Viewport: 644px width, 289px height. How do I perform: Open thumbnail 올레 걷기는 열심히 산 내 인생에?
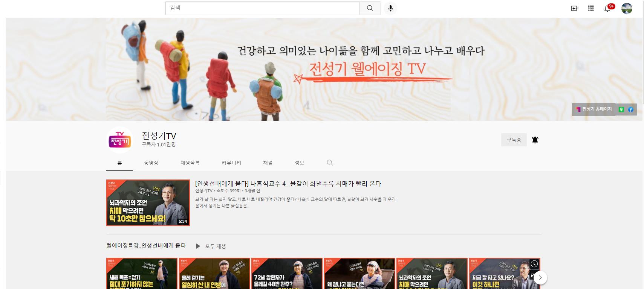click(214, 273)
